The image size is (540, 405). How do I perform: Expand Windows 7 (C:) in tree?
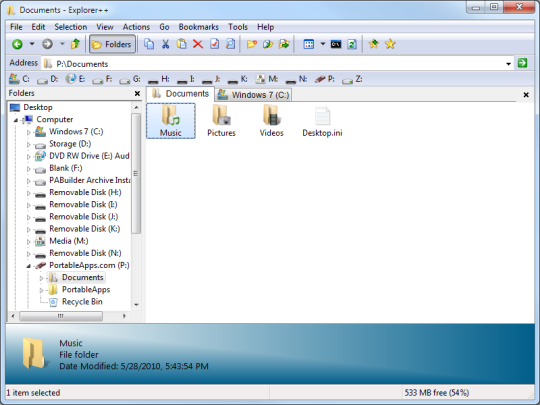[29, 132]
